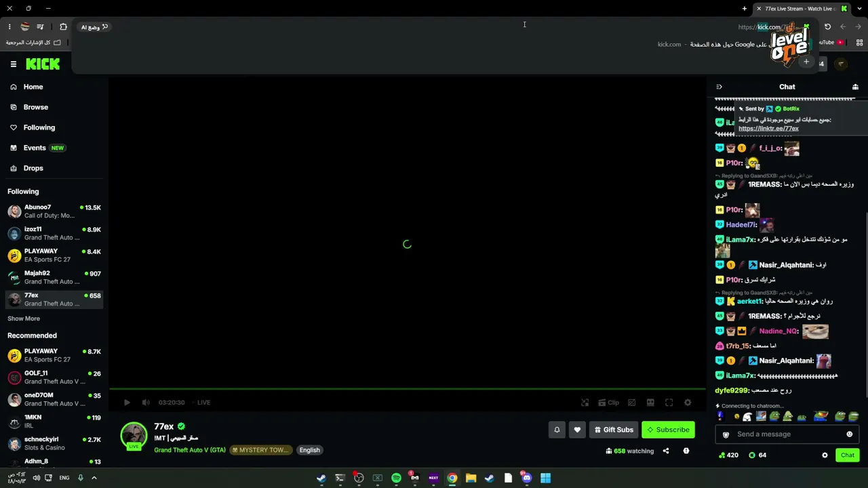Open browser extensions puzzle icon
The height and width of the screenshot is (488, 868).
(63, 27)
